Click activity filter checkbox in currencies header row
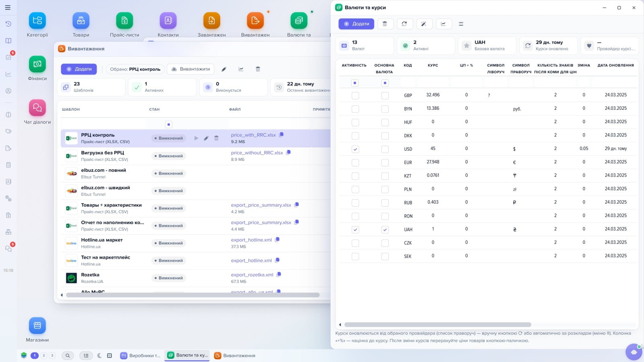Viewport: 644px width, 362px height. click(x=355, y=83)
